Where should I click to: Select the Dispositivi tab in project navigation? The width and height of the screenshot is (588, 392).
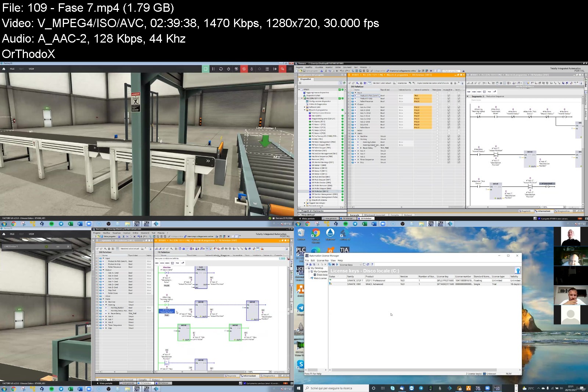pos(306,79)
